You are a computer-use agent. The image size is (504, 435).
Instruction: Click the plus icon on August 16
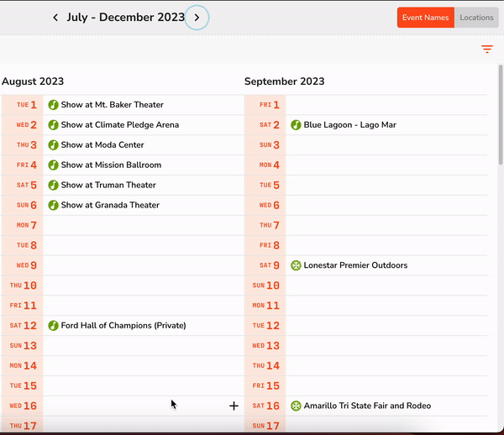pyautogui.click(x=234, y=406)
